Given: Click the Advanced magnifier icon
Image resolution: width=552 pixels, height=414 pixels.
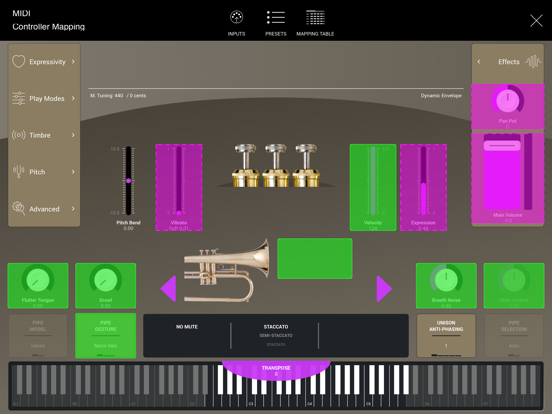Looking at the screenshot, I should click(x=19, y=208).
